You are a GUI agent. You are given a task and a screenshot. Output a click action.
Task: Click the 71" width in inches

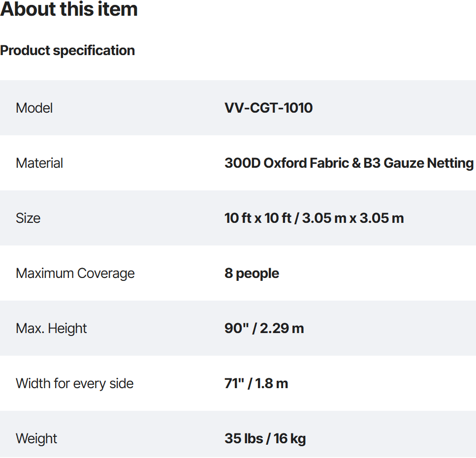click(x=234, y=384)
